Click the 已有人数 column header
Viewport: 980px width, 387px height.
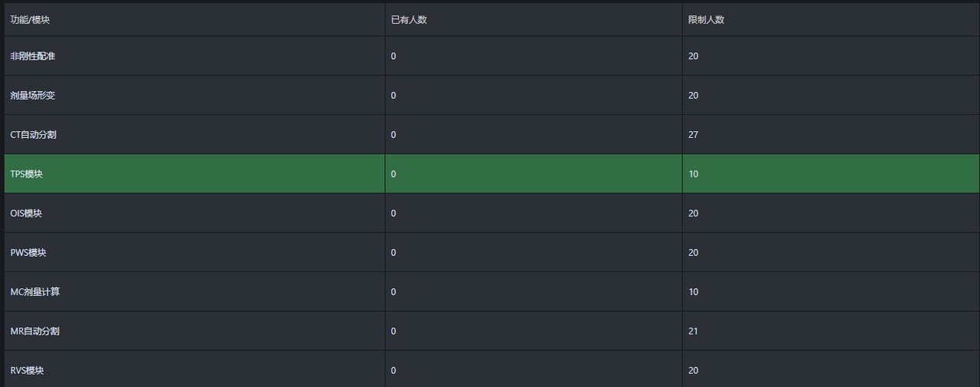[409, 20]
